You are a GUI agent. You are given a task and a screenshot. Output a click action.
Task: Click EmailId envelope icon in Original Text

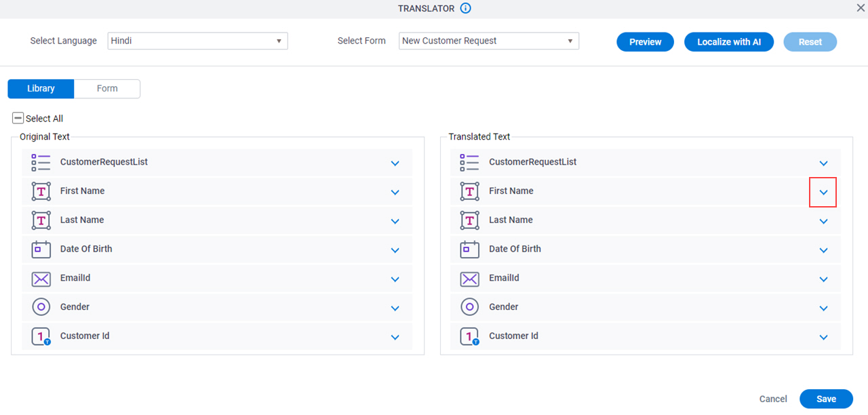point(41,279)
